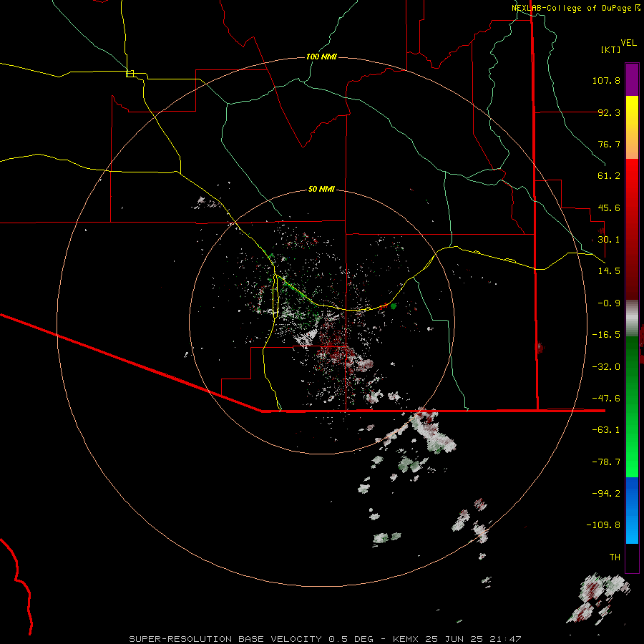Viewport: 644px width, 644px height.
Task: Pick the red segment of the velocity scale
Action: [632, 229]
